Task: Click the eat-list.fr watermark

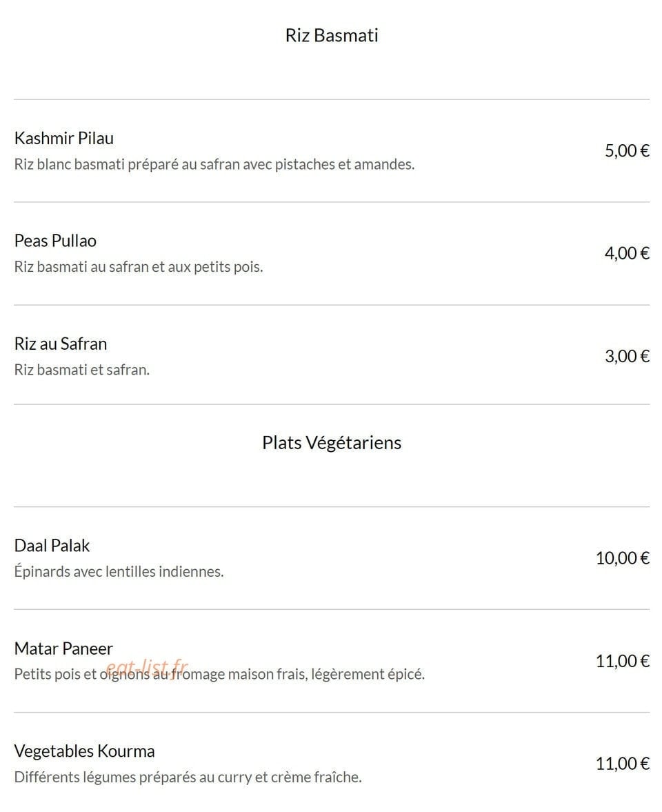Action: pos(146,668)
